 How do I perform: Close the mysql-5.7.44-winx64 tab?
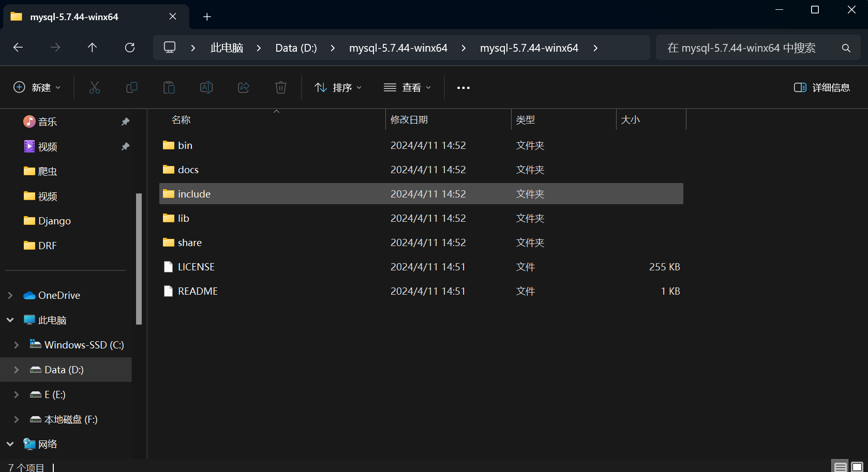[x=173, y=17]
